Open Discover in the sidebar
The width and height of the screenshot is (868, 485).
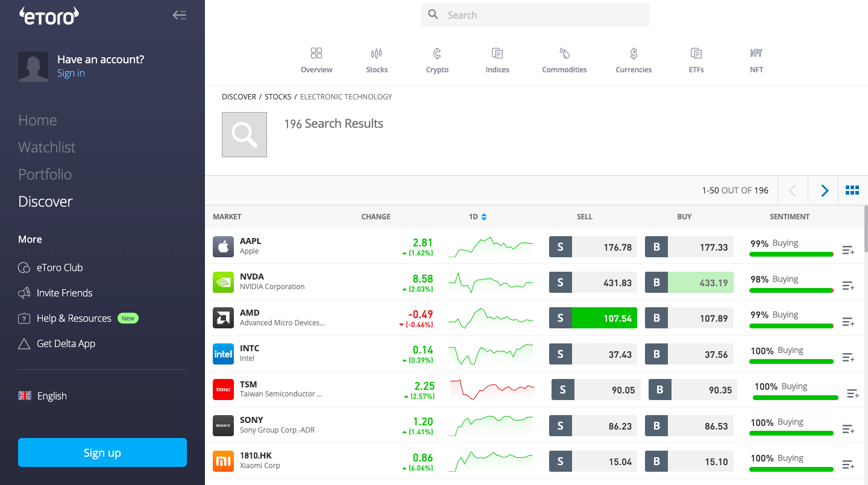tap(45, 201)
